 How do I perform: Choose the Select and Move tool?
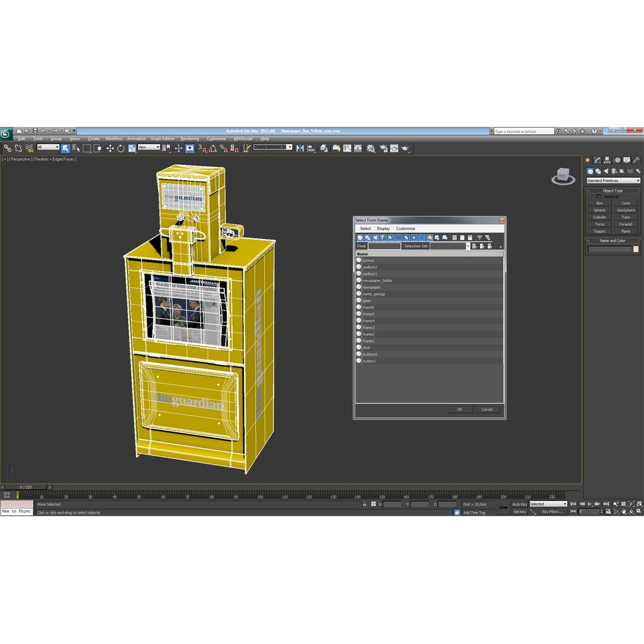pos(110,148)
